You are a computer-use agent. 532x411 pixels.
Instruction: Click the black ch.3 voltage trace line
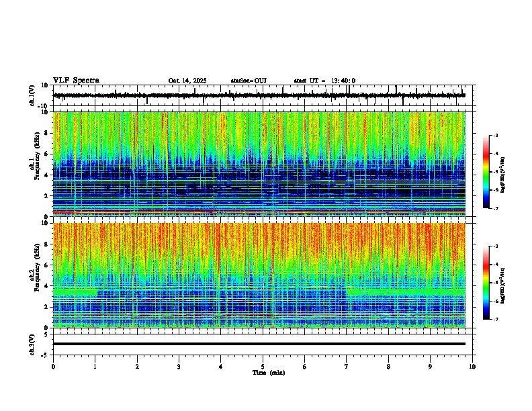(x=259, y=344)
